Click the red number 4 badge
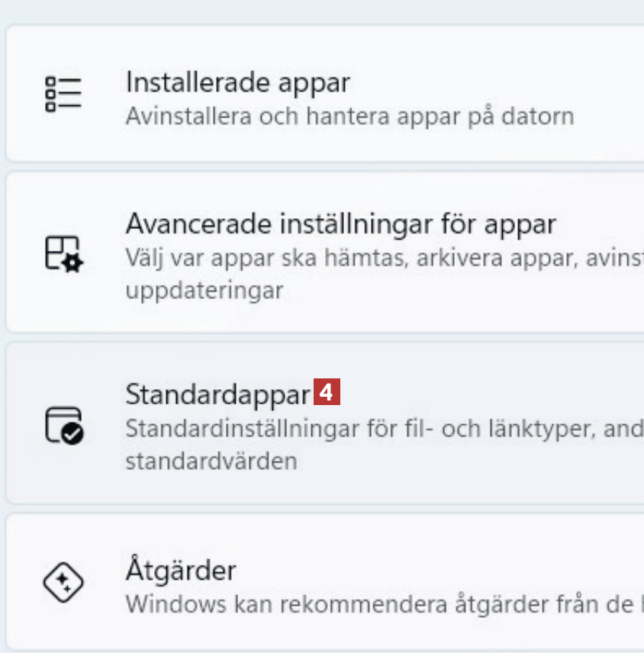 pos(327,394)
